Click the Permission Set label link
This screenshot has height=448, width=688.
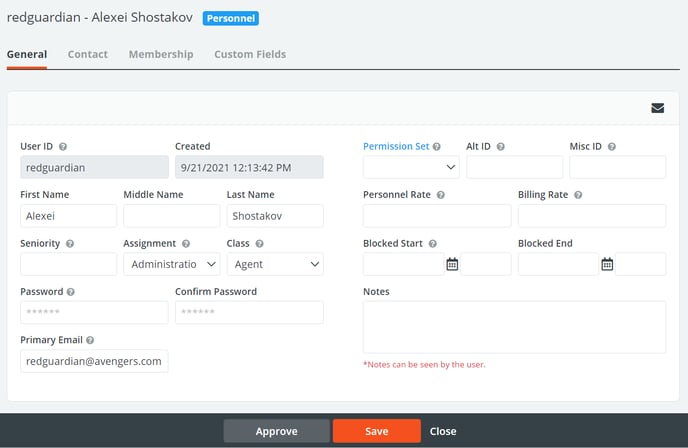pyautogui.click(x=396, y=147)
